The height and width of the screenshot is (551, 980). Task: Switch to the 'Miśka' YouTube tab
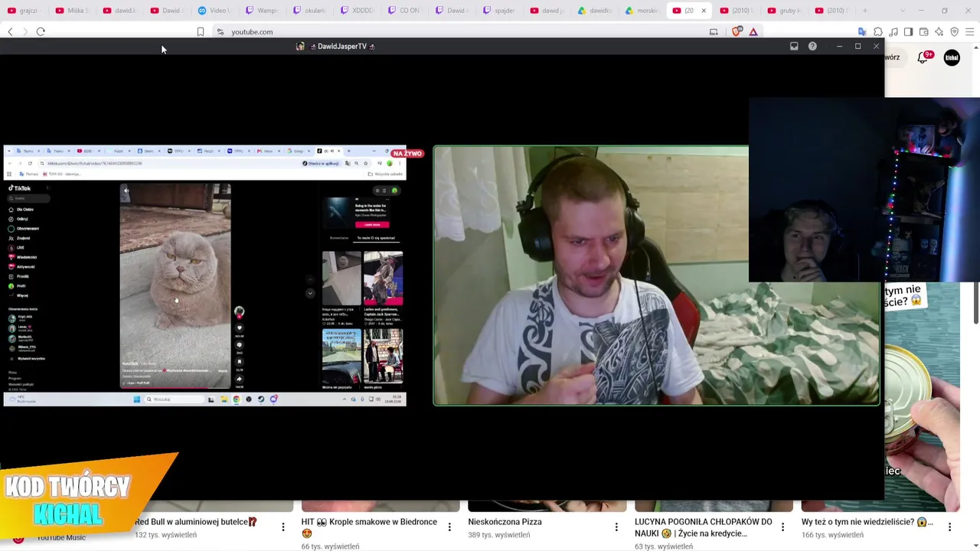pyautogui.click(x=71, y=11)
